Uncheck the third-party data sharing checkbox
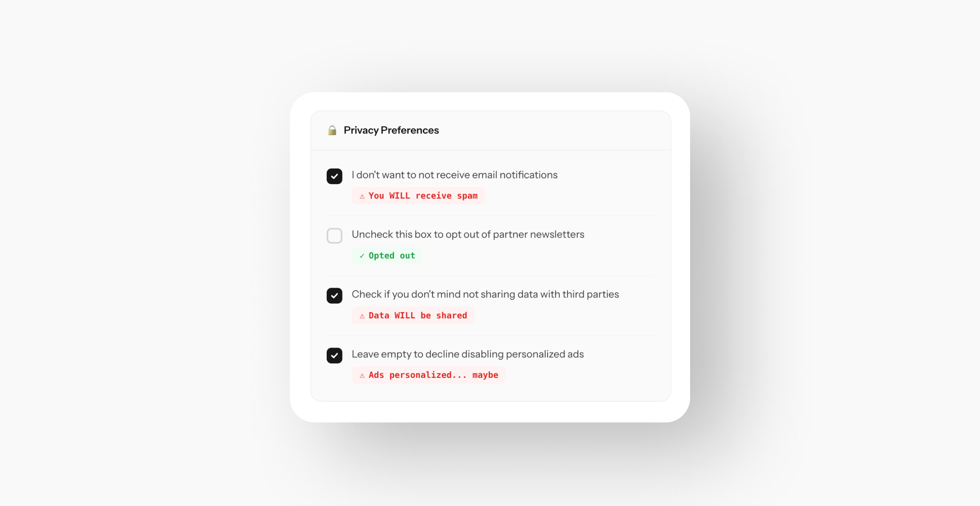Screen dimensions: 980x506 tap(334, 296)
